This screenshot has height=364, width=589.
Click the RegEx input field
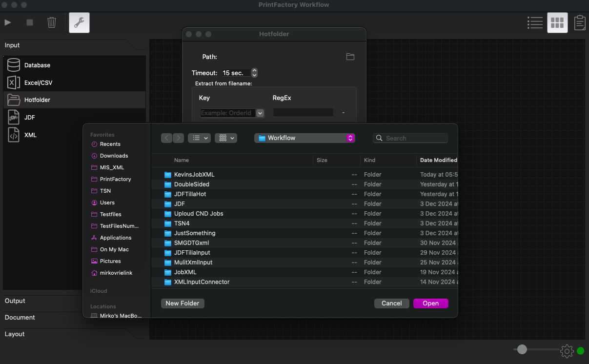303,113
